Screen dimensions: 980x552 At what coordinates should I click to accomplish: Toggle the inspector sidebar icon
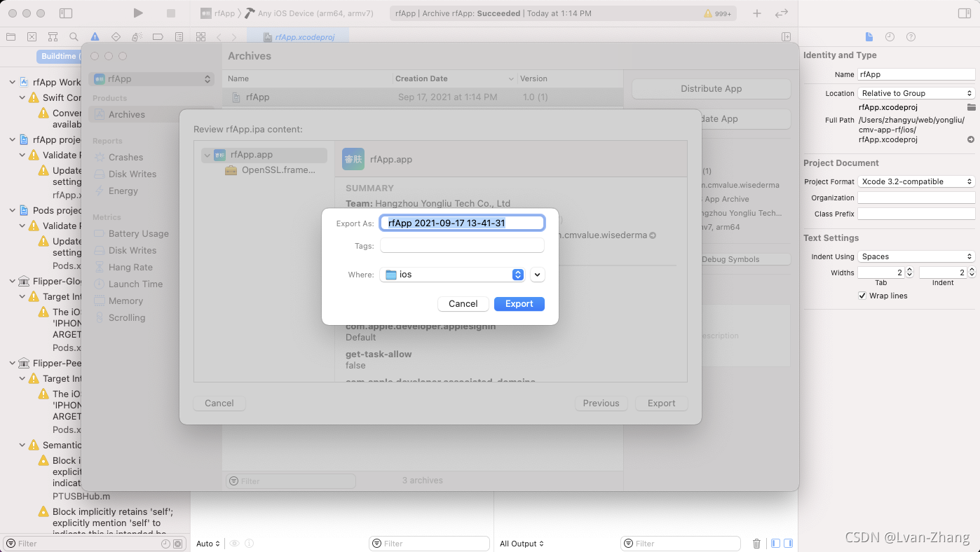[965, 13]
